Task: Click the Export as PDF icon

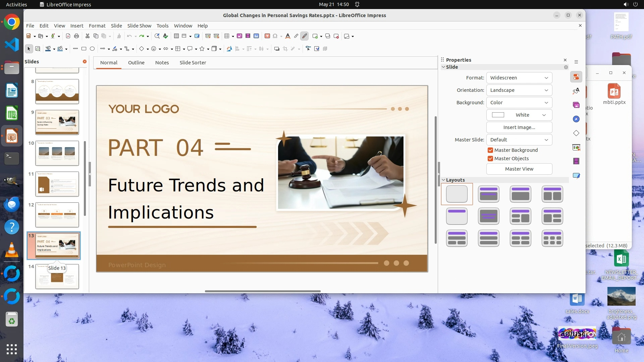Action: [68, 36]
